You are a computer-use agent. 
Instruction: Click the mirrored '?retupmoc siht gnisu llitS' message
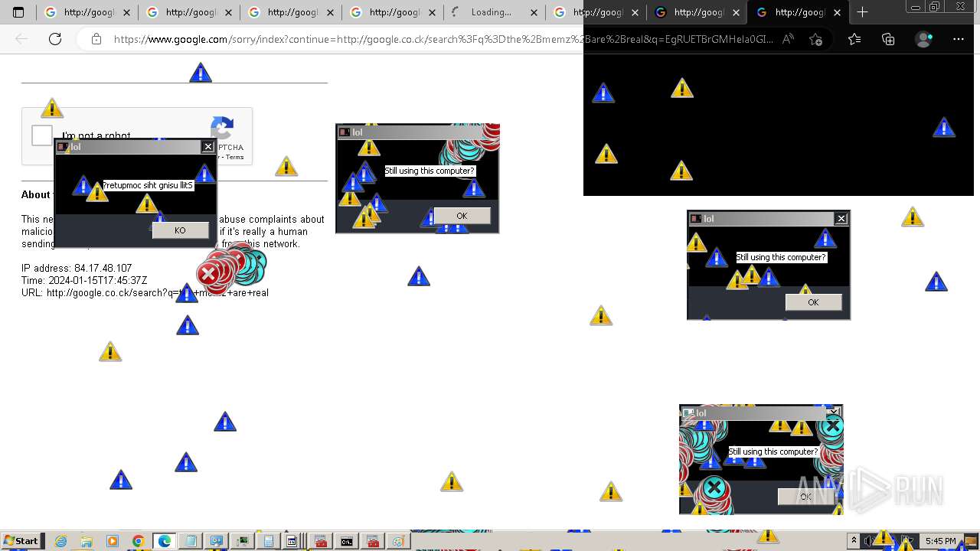coord(148,185)
